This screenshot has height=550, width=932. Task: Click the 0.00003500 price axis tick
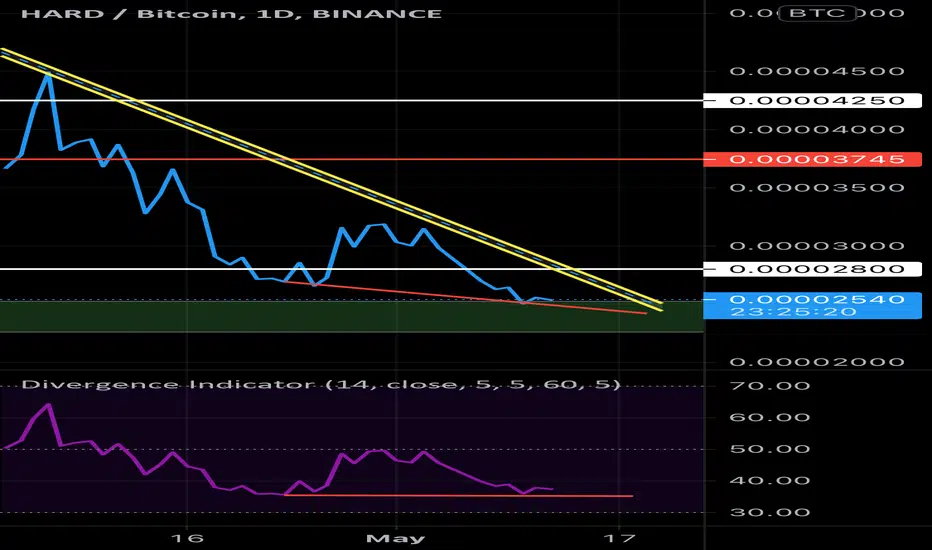(x=817, y=188)
